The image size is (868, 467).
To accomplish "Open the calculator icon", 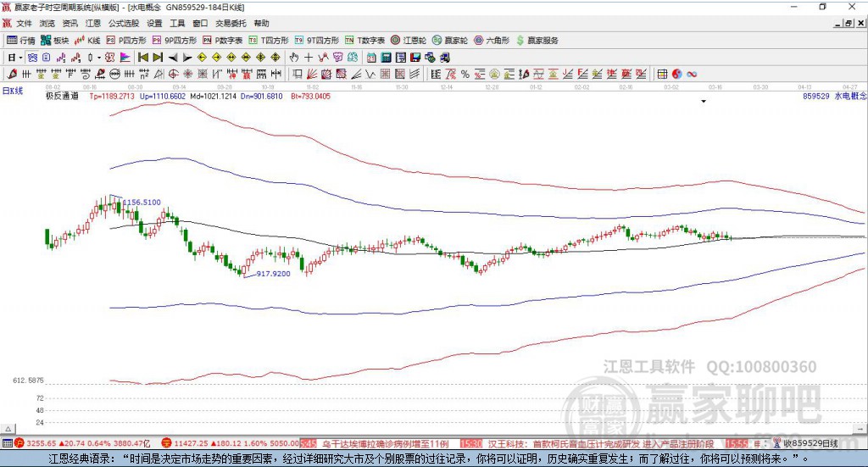I will point(387,58).
